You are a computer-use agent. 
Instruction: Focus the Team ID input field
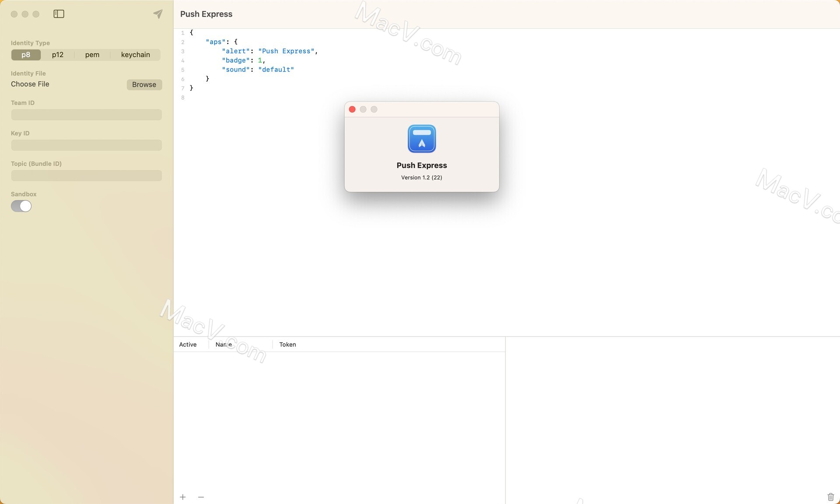click(86, 115)
